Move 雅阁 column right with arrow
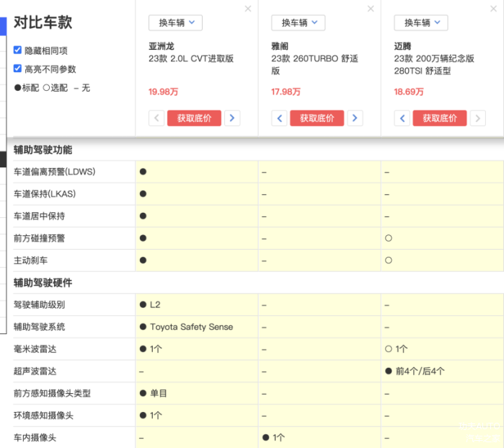The image size is (504, 448). pyautogui.click(x=355, y=118)
